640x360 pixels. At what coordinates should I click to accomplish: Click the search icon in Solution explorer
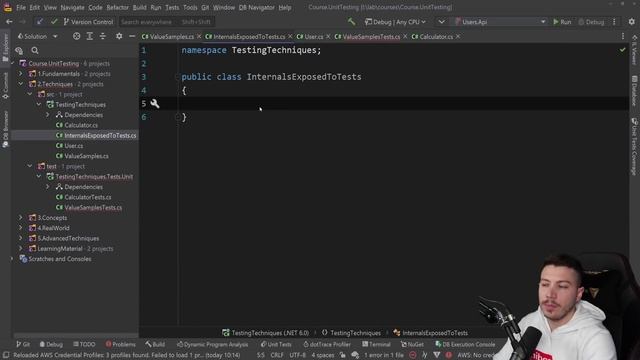(x=35, y=51)
